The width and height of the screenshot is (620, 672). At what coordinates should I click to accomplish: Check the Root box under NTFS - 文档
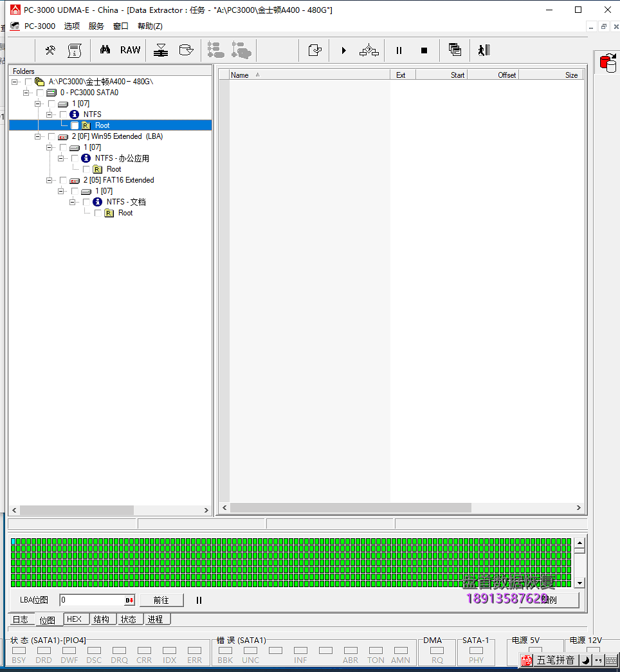click(98, 213)
